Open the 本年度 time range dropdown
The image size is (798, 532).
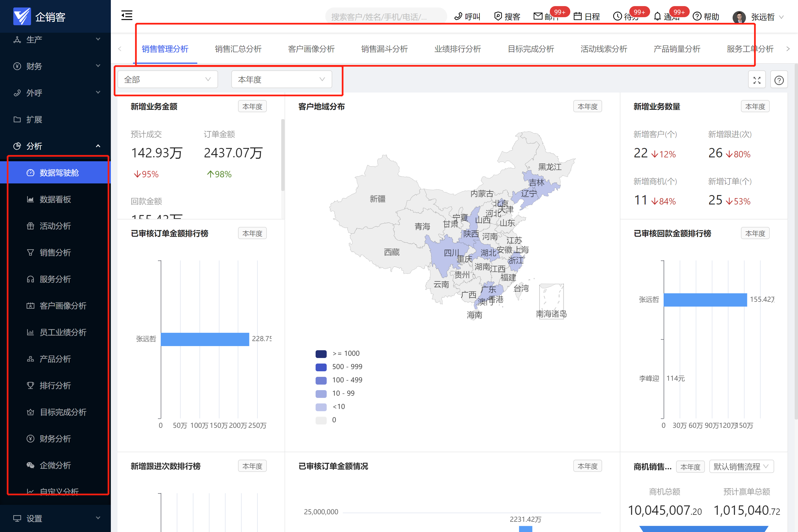coord(282,79)
